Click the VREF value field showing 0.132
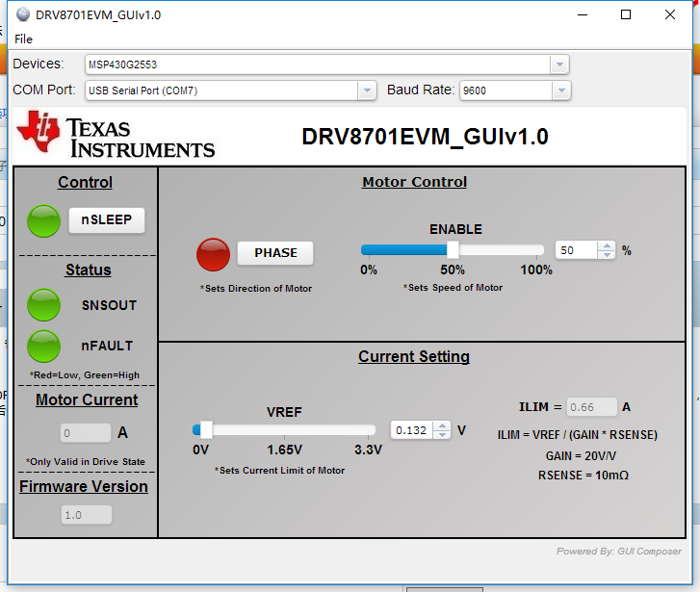The height and width of the screenshot is (592, 700). [x=411, y=430]
